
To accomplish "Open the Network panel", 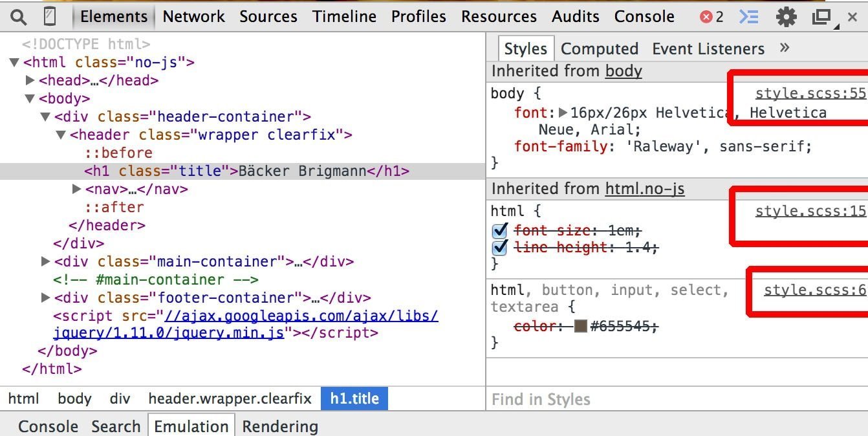I will (193, 17).
